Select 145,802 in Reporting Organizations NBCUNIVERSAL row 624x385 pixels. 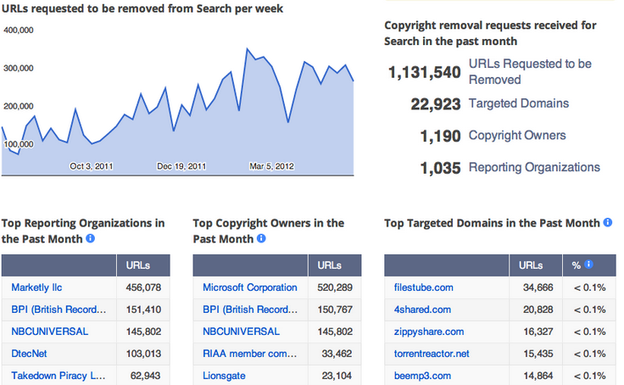[x=143, y=331]
